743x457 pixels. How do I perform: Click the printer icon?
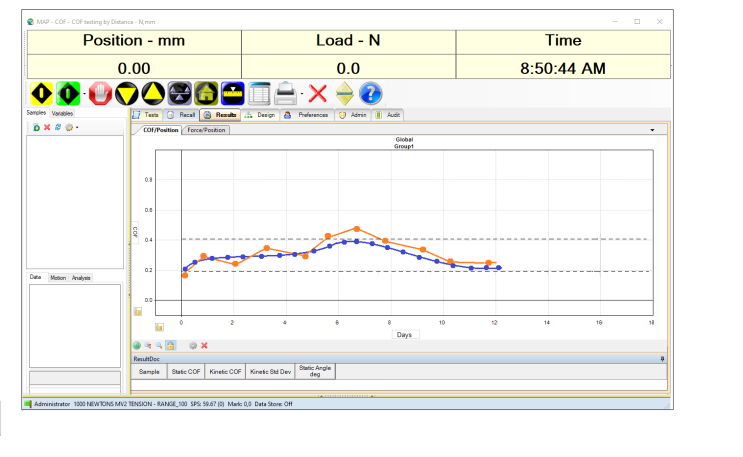pos(286,93)
